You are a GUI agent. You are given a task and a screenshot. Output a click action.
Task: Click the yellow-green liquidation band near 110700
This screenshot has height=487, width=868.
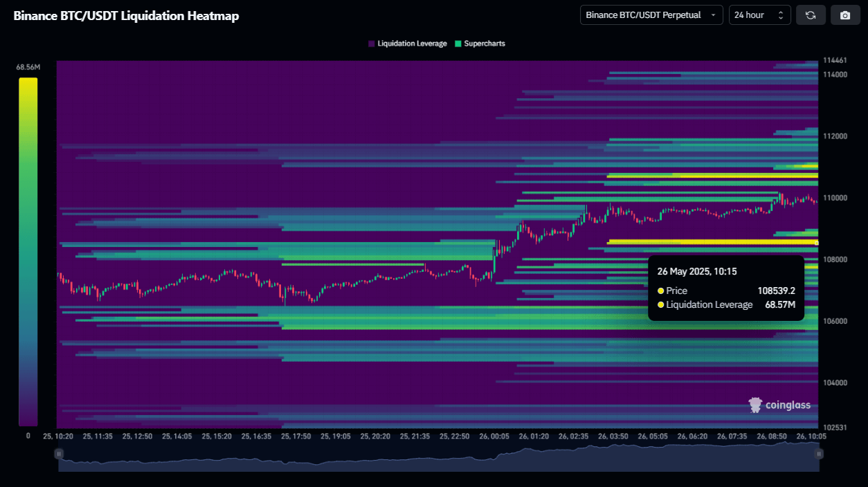click(x=713, y=176)
